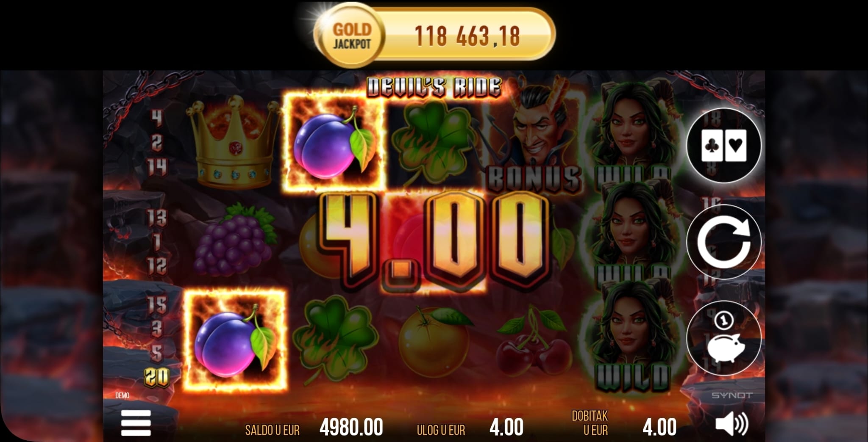Click the orange fruit on bottom row
Viewport: 868px width, 442px height.
[x=434, y=342]
